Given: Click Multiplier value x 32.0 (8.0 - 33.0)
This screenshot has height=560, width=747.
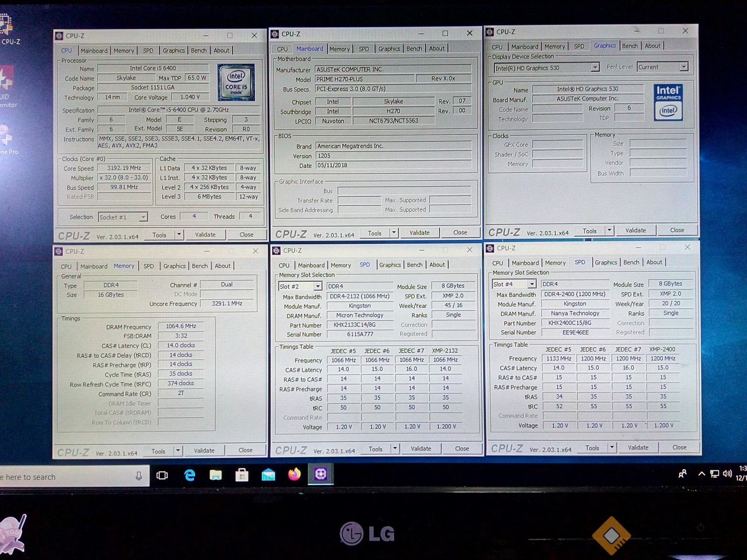Looking at the screenshot, I should 124,178.
